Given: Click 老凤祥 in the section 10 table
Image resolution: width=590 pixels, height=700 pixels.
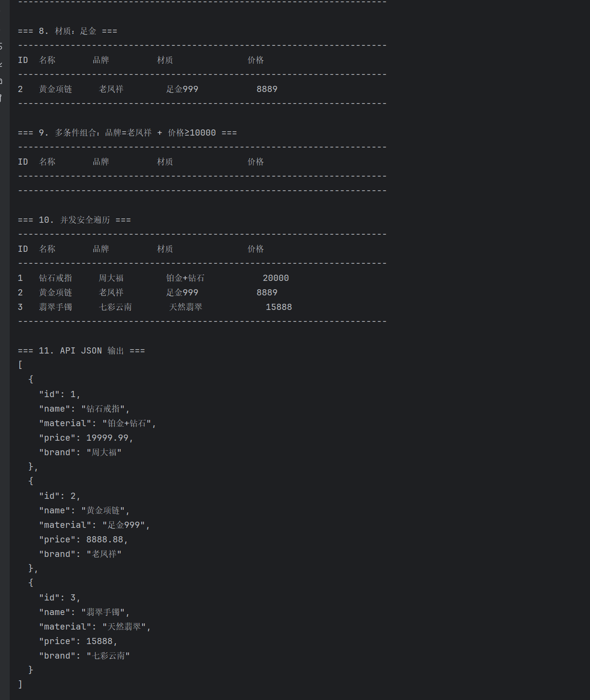Looking at the screenshot, I should click(111, 293).
